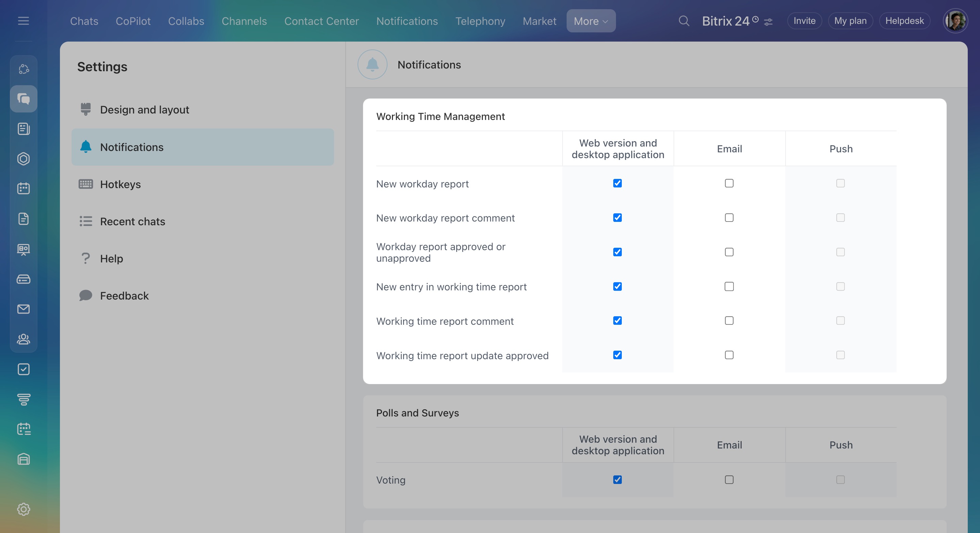Select Notifications in Settings list
This screenshot has width=980, height=533.
203,147
